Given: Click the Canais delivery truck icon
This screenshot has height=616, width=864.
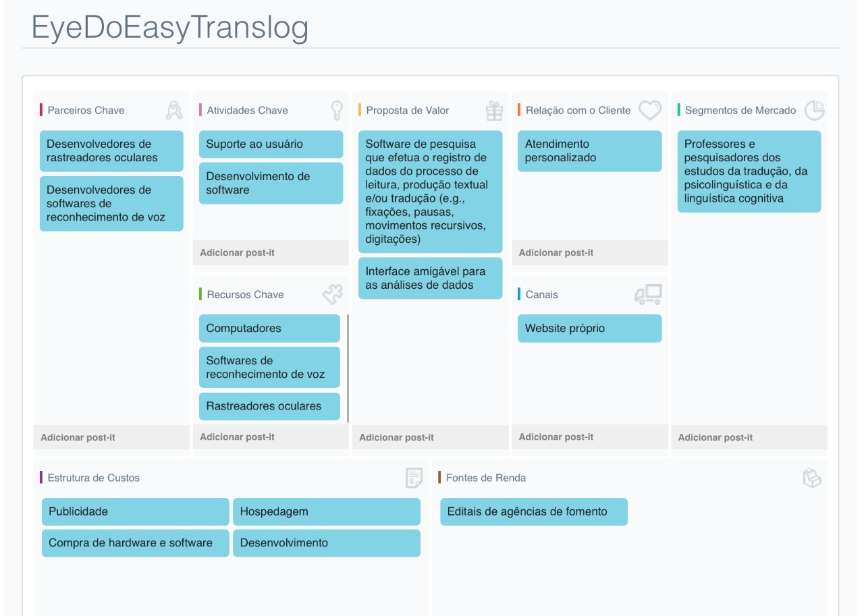Looking at the screenshot, I should click(x=648, y=294).
